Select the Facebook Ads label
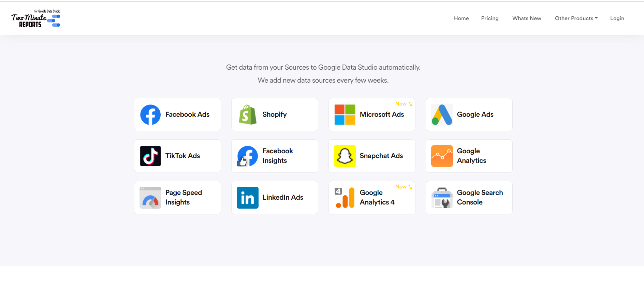This screenshot has width=644, height=282. pyautogui.click(x=187, y=114)
